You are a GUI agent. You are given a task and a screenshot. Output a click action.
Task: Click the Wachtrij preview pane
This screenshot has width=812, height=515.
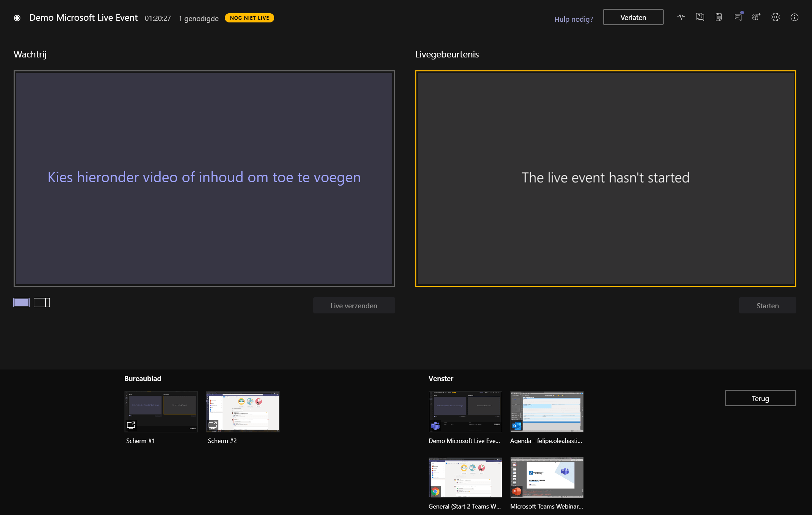[x=204, y=178]
